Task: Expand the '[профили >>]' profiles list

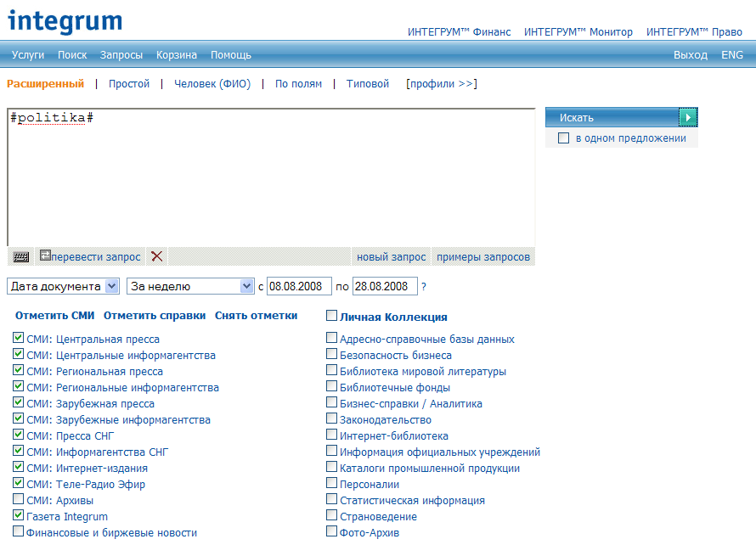Action: (441, 84)
